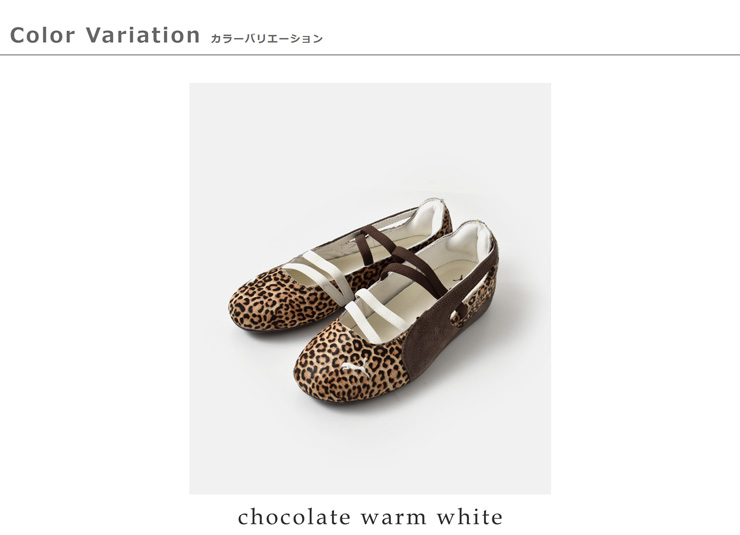Open the leopard shoes product photo
The height and width of the screenshot is (535, 740).
coord(370,288)
